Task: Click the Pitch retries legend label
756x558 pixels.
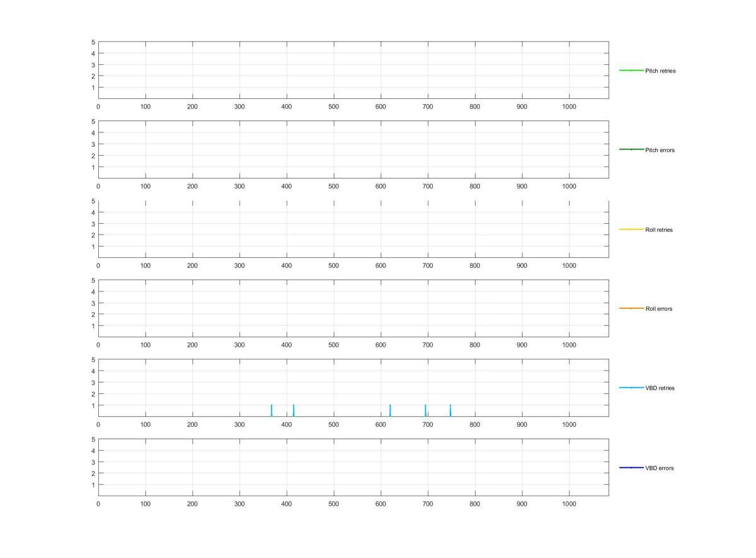Action: [x=660, y=71]
